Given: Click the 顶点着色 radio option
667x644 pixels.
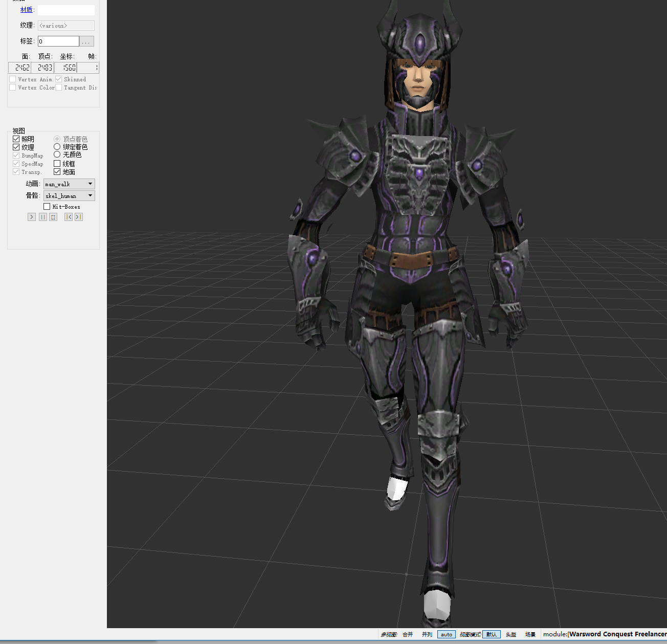Looking at the screenshot, I should (57, 139).
